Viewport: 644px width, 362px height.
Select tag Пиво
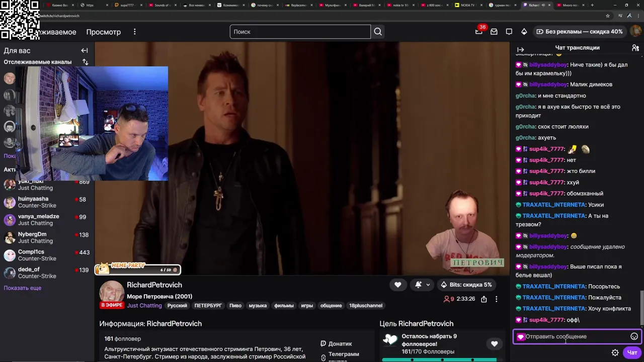[235, 306]
